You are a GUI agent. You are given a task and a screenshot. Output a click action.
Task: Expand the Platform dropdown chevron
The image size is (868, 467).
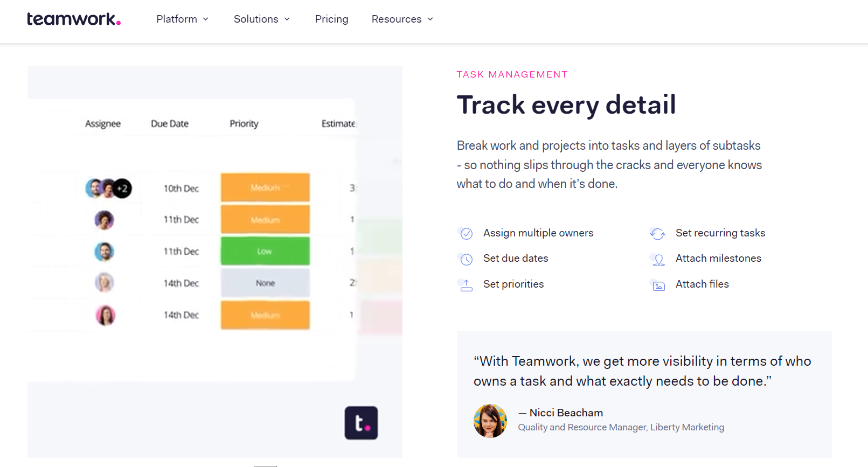click(205, 19)
